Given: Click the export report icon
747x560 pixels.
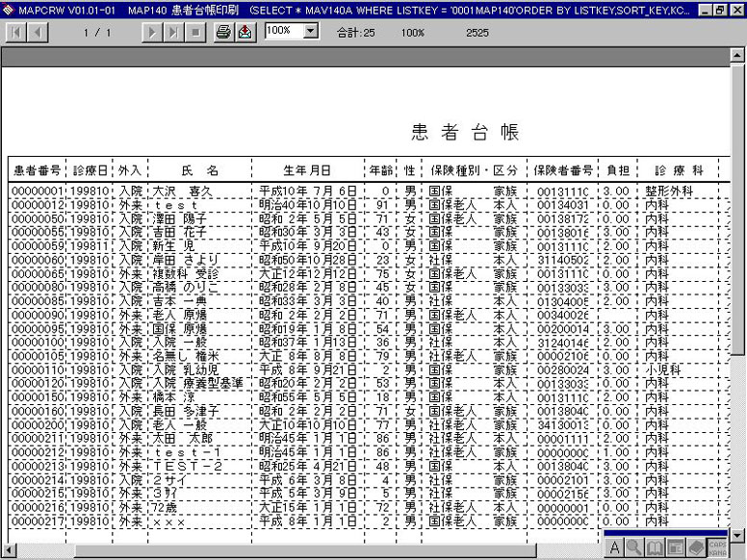Looking at the screenshot, I should tap(245, 32).
